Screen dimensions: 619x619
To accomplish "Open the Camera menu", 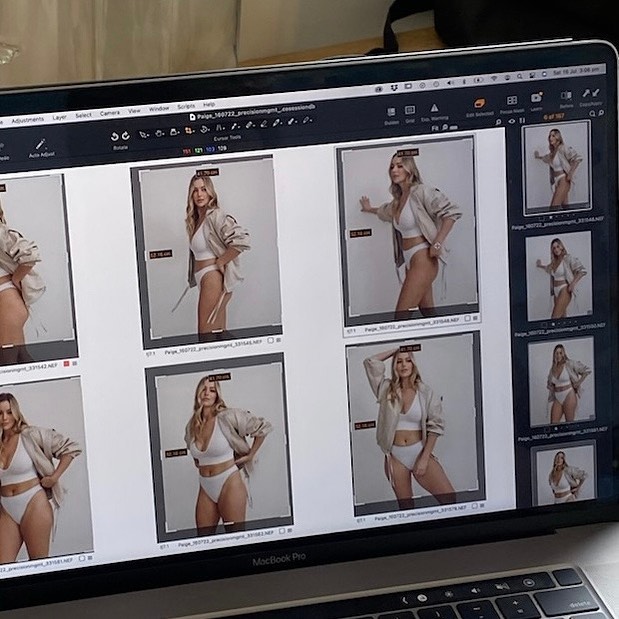I will [x=110, y=112].
